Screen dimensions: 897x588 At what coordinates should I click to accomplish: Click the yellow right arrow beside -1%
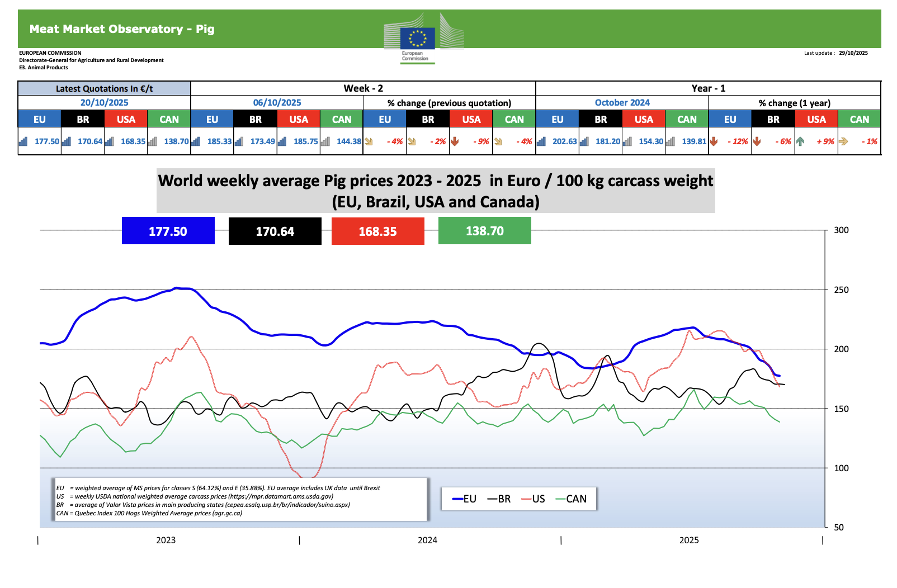coord(843,141)
